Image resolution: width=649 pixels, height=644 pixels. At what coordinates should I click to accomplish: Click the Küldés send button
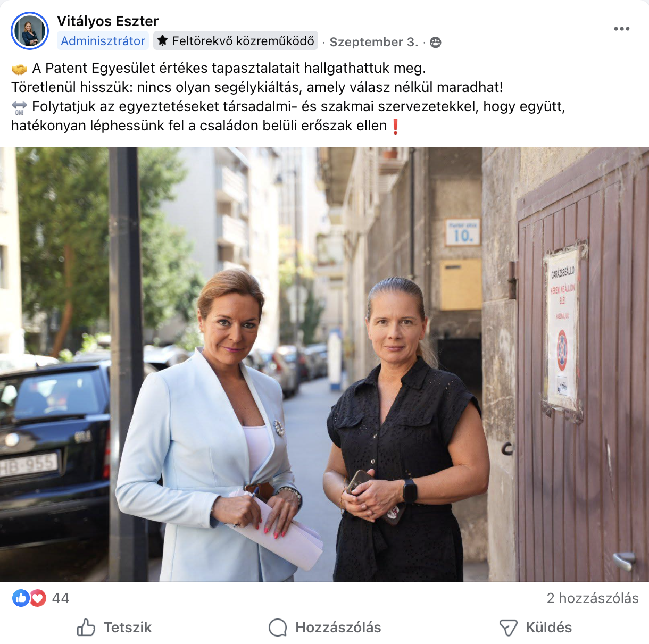535,628
